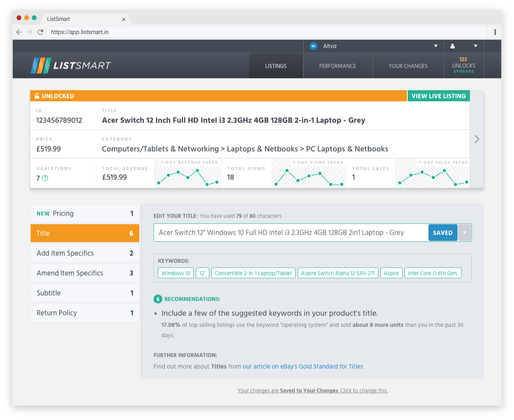Open the Return Policy section
Screen dimensions: 514x420
(x=85, y=313)
